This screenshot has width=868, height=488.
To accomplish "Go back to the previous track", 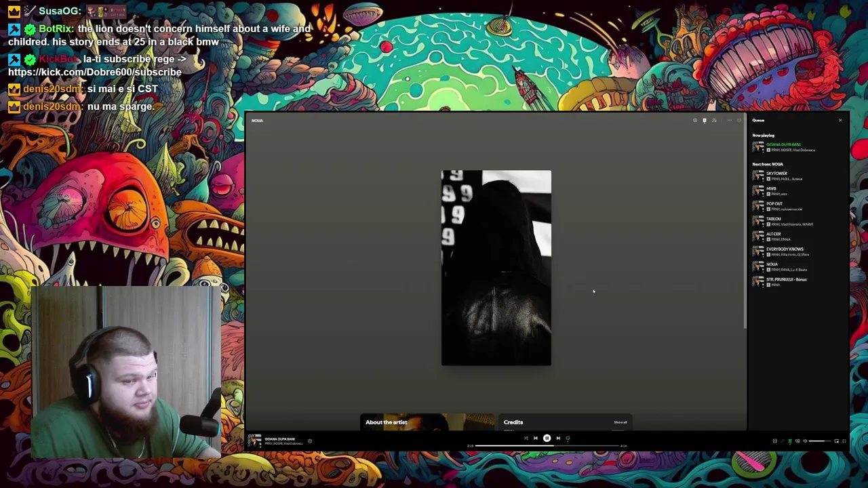I will (535, 438).
